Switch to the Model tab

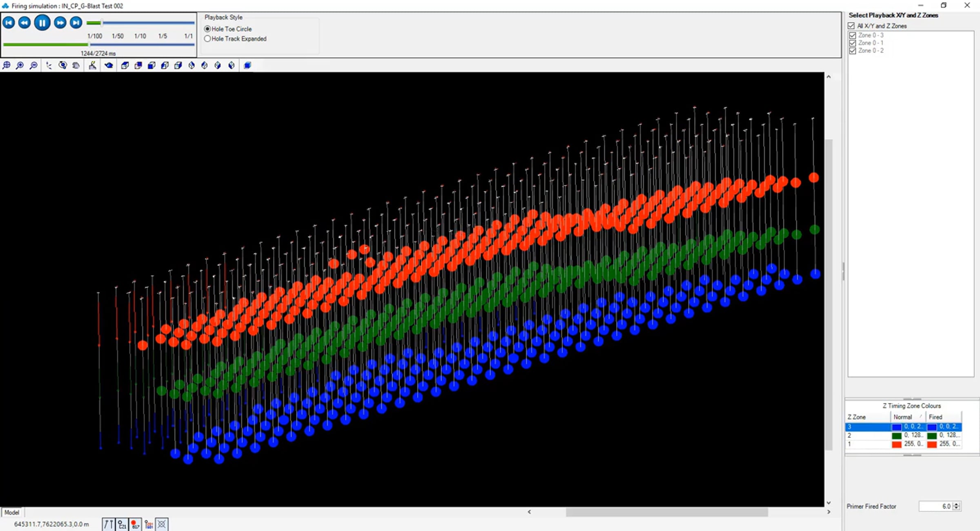click(12, 512)
